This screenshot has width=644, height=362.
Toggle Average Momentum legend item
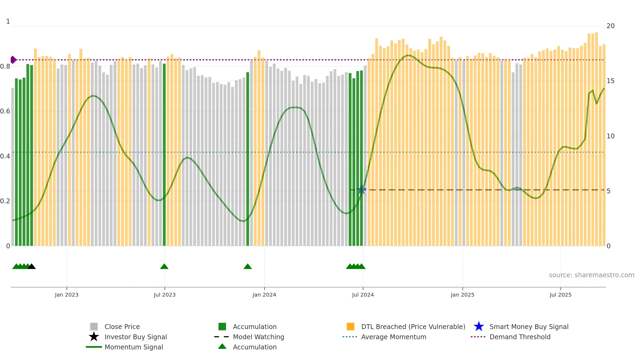click(x=394, y=337)
